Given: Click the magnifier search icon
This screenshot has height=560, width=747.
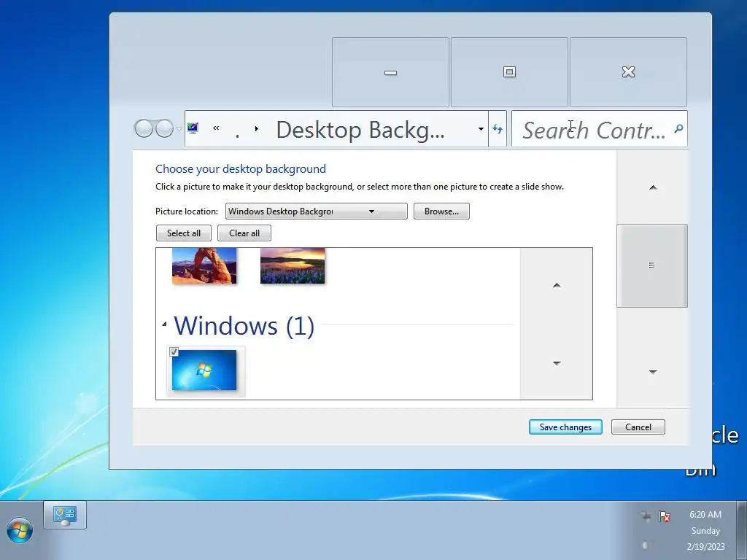Looking at the screenshot, I should pyautogui.click(x=678, y=128).
